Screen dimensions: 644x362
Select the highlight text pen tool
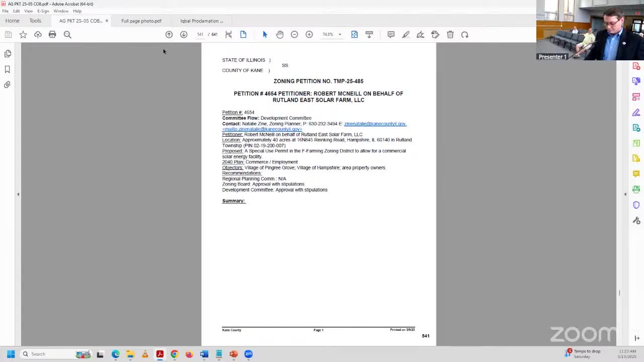click(406, 34)
